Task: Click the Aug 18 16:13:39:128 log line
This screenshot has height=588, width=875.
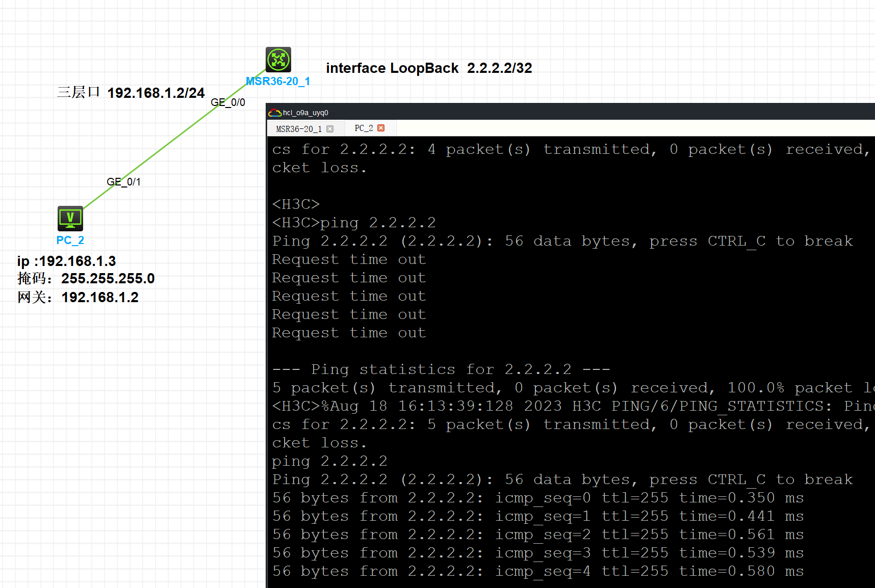Action: coord(573,406)
